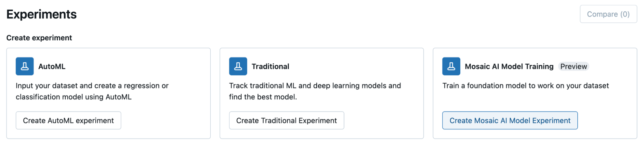Viewport: 644px width, 146px height.
Task: Click Create AutoML experiment button
Action: (68, 120)
